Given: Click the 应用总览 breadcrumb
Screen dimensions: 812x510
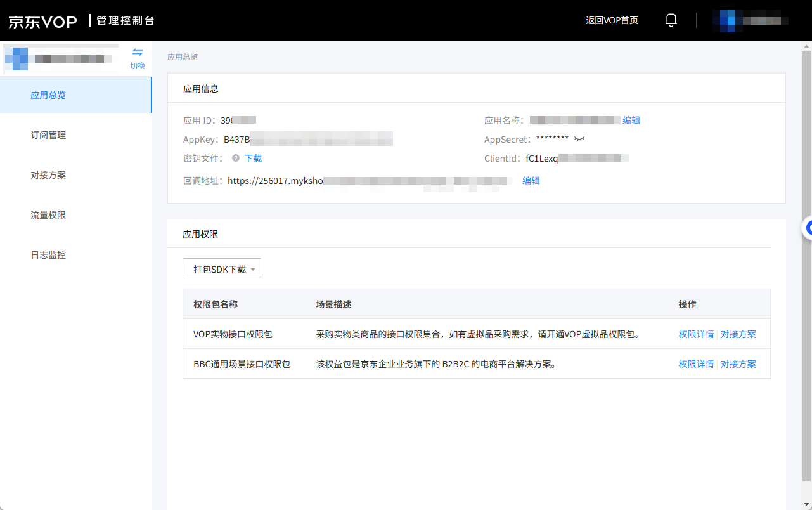Looking at the screenshot, I should pyautogui.click(x=183, y=57).
